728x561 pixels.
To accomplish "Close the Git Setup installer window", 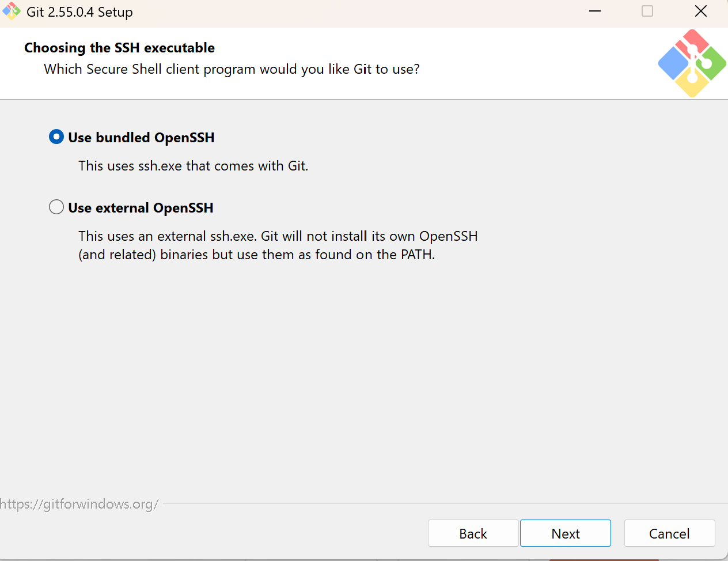I will point(700,12).
